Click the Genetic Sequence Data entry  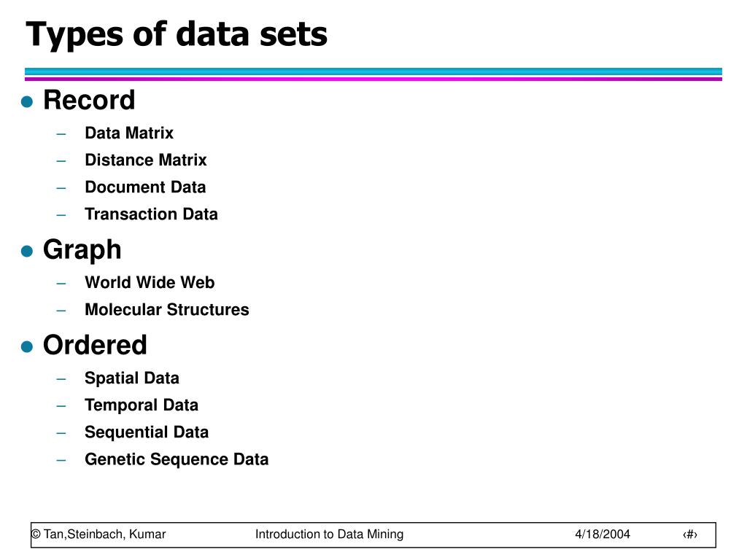(x=177, y=459)
